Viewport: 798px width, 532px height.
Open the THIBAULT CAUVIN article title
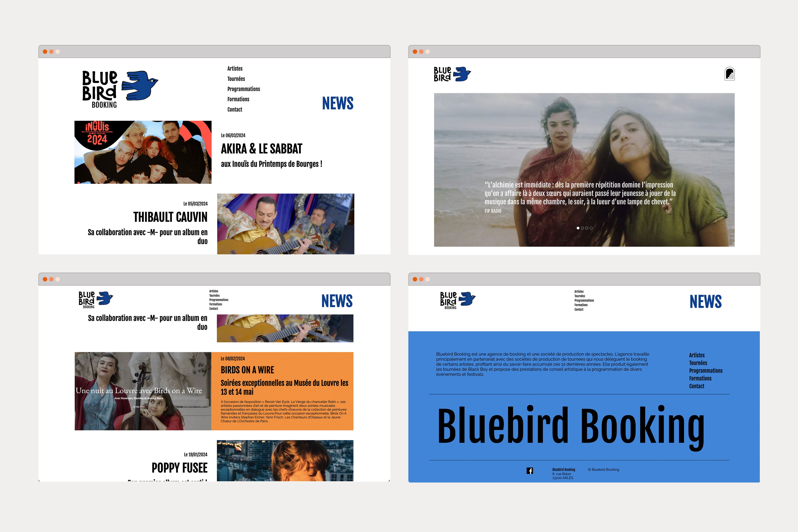click(170, 217)
